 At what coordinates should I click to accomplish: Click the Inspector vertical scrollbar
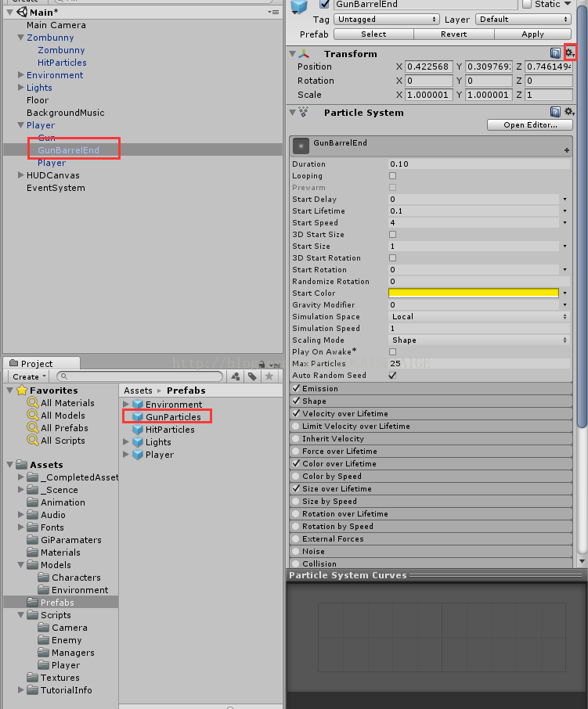pos(582,217)
